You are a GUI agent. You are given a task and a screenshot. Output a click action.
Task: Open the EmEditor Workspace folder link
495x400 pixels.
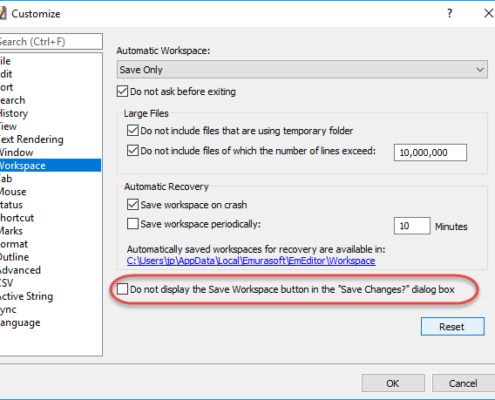[251, 261]
